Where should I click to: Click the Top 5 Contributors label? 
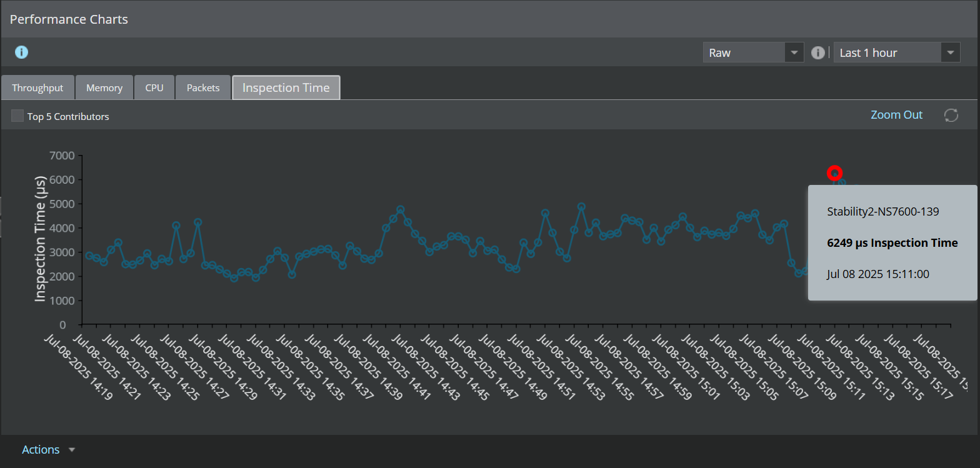coord(68,116)
